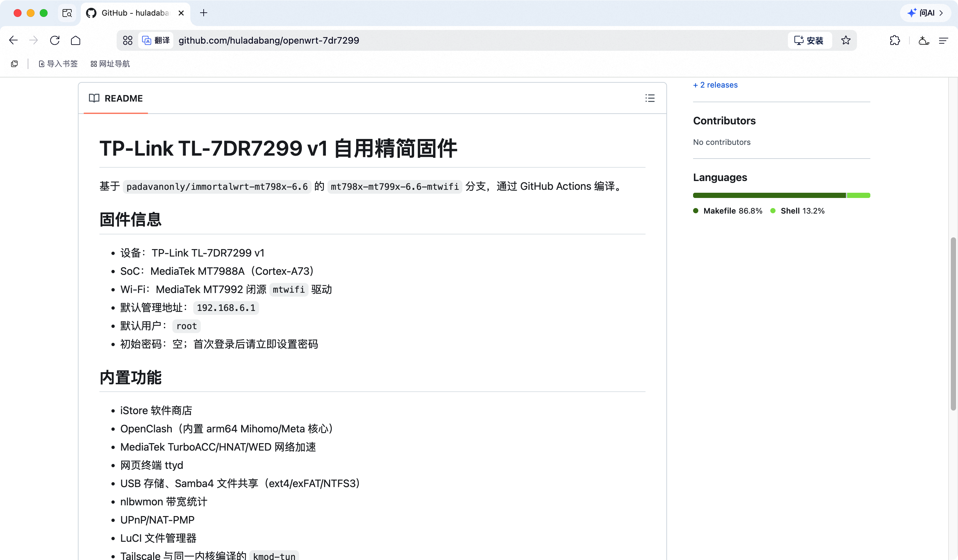
Task: Click the dark green Makefile language bar segment
Action: point(769,195)
